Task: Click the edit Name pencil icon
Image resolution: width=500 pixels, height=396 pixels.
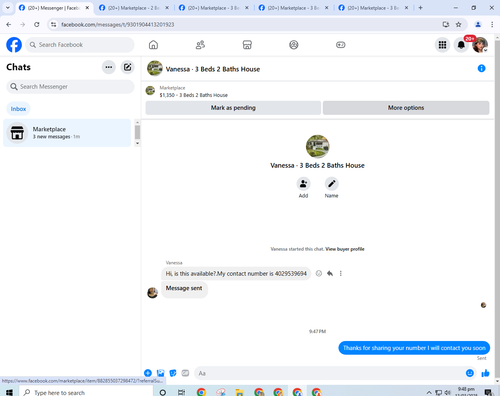Action: [331, 184]
